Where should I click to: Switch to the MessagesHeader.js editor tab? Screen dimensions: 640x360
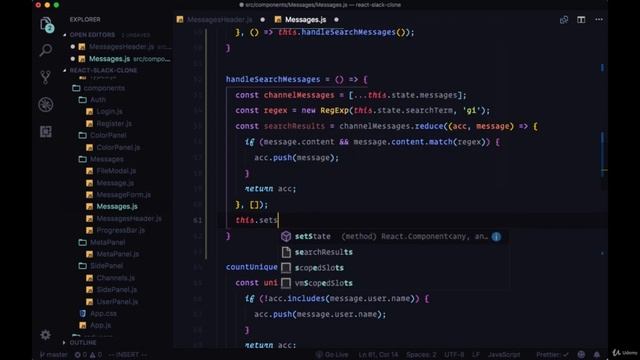click(220, 20)
